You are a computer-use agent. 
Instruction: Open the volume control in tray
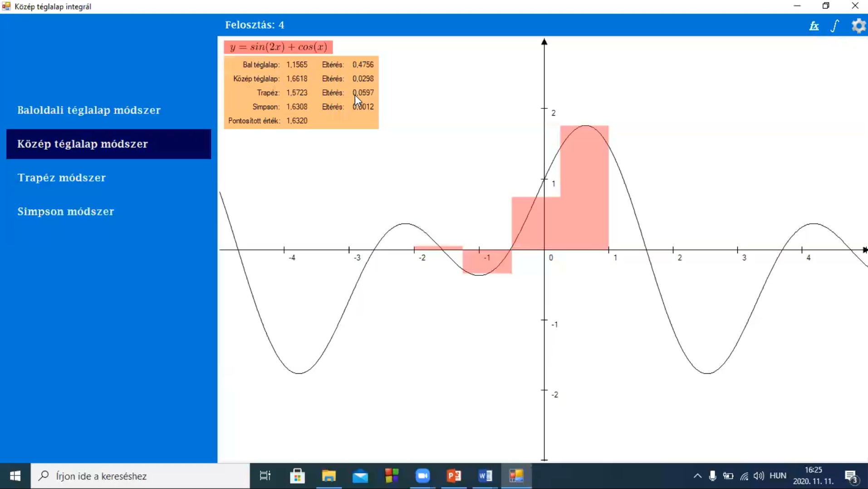pos(758,476)
